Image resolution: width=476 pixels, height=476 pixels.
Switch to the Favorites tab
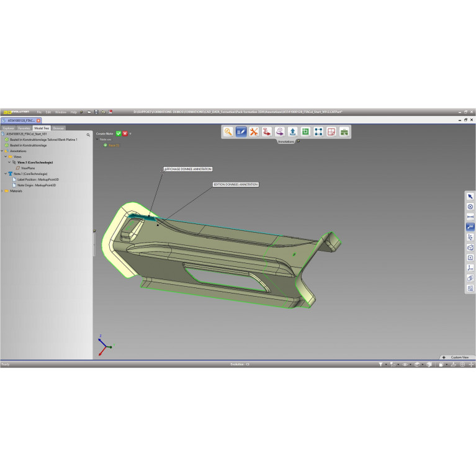[x=24, y=128]
